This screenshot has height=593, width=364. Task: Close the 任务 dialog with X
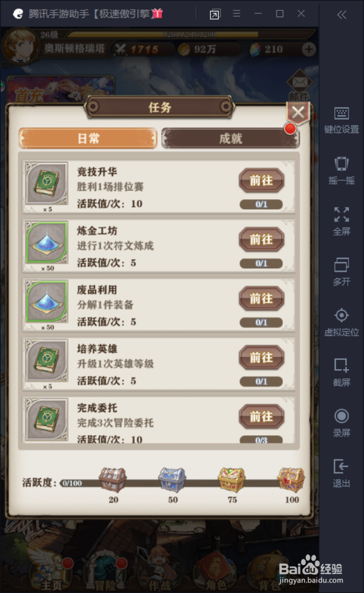pyautogui.click(x=298, y=112)
